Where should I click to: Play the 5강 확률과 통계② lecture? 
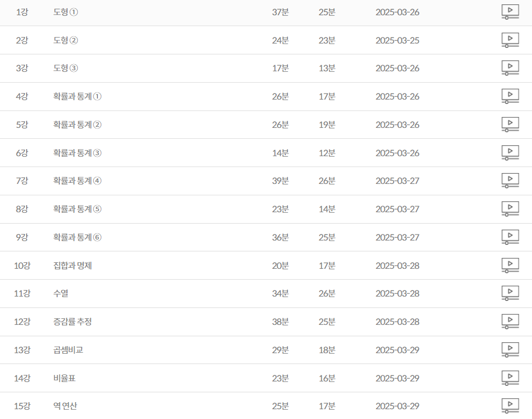pos(510,125)
